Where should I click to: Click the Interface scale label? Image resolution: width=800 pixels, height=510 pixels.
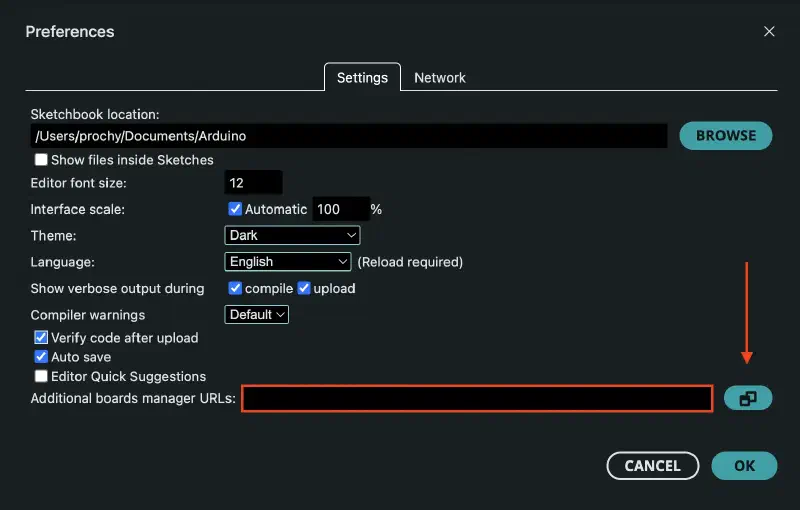point(78,209)
